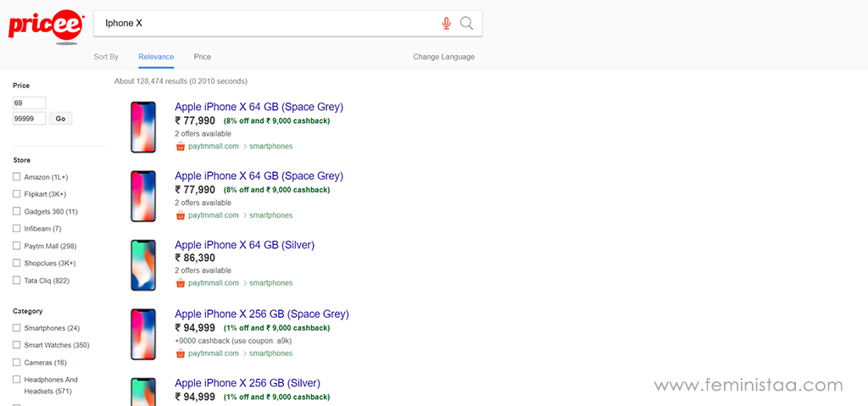Open second Apple iPhone X 64 GB Space Grey link
The image size is (868, 406).
(x=259, y=176)
